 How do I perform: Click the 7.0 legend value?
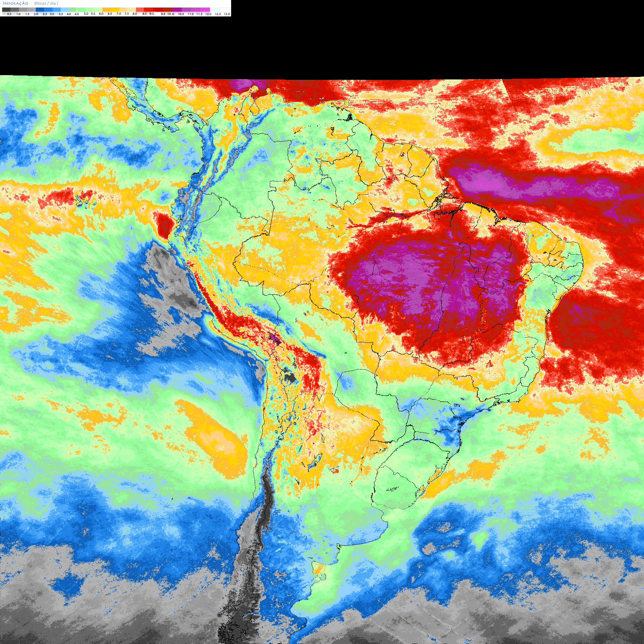pos(119,14)
